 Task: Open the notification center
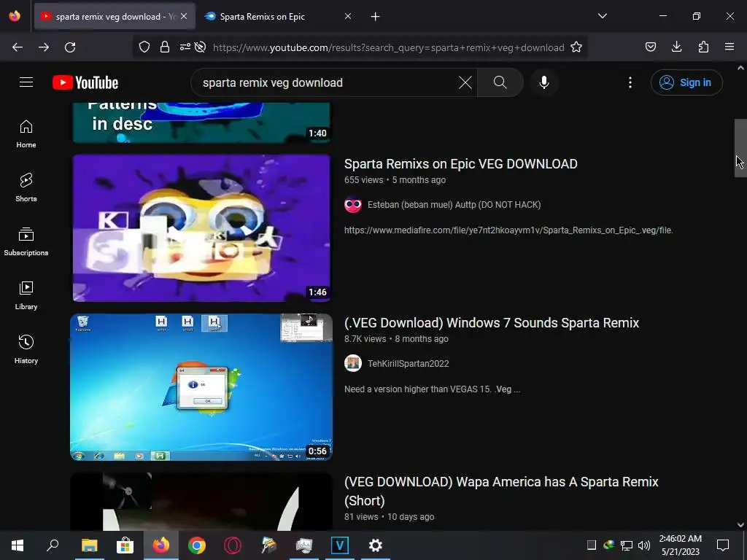point(723,545)
